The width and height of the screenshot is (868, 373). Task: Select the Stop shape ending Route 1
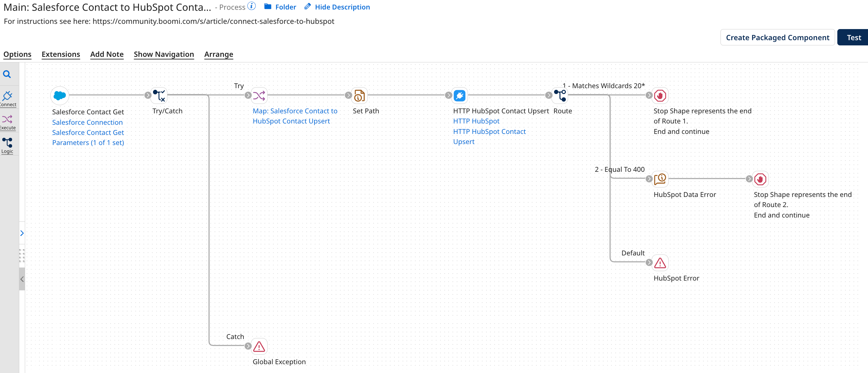(x=660, y=95)
